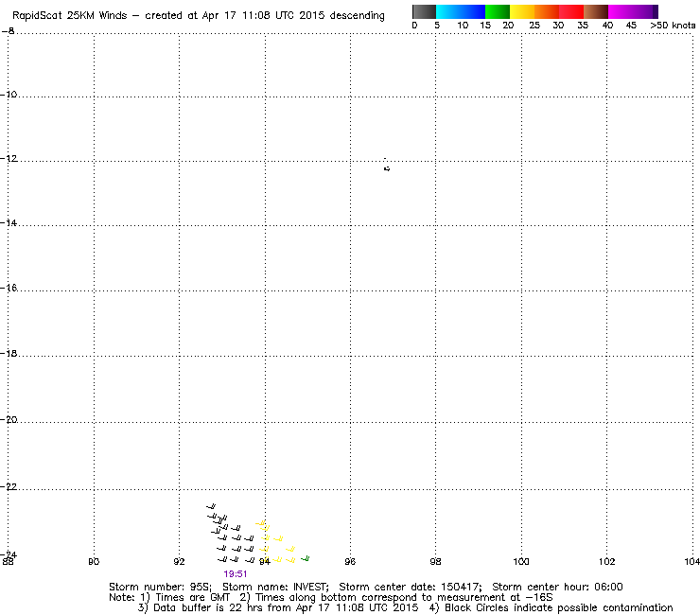
Task: Click the RapidScat 25KM Winds title text
Action: coord(71,16)
